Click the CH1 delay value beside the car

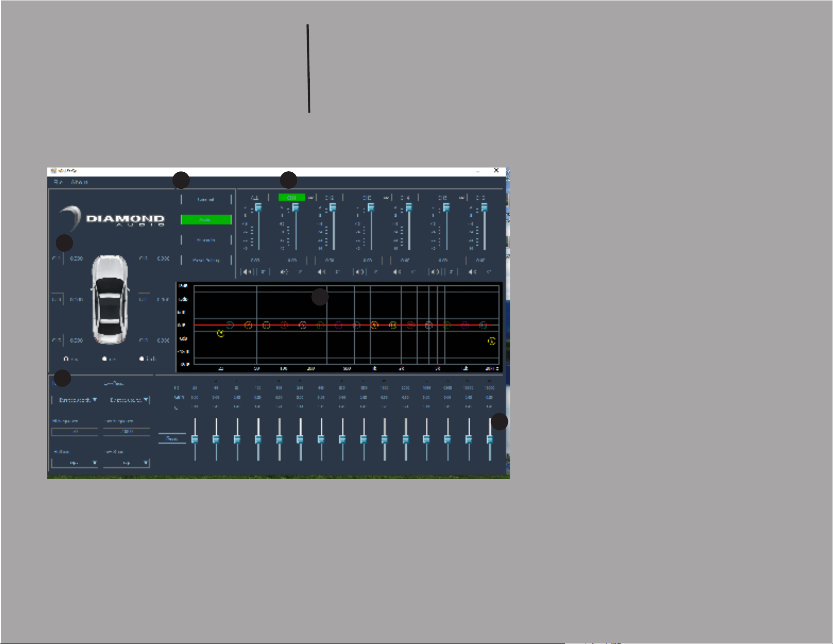(x=77, y=259)
